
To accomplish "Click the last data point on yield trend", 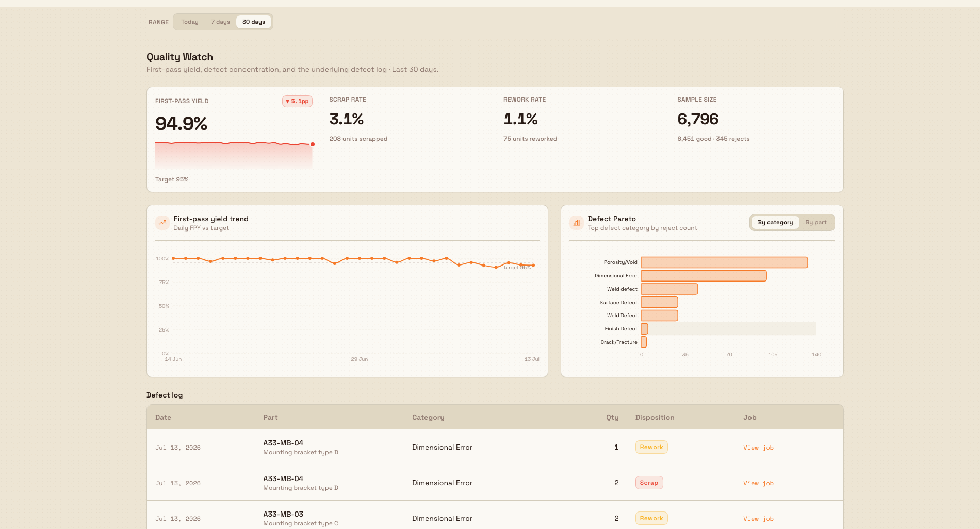I will [533, 265].
